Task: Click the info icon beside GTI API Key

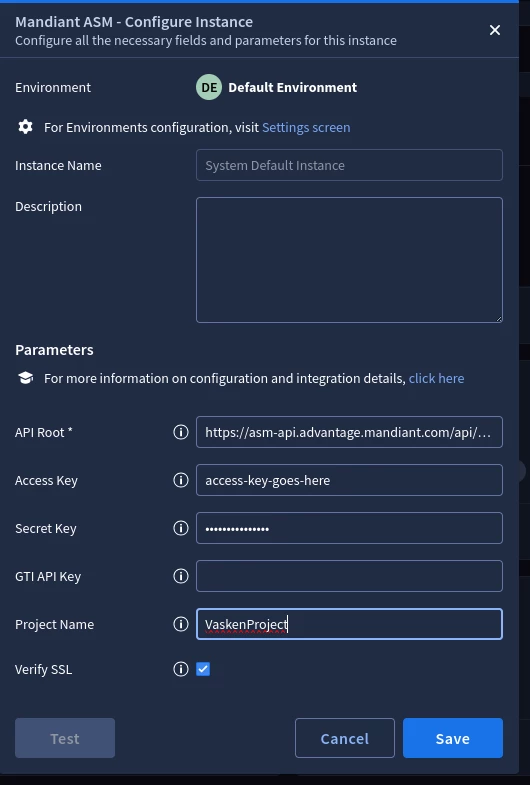Action: point(181,576)
